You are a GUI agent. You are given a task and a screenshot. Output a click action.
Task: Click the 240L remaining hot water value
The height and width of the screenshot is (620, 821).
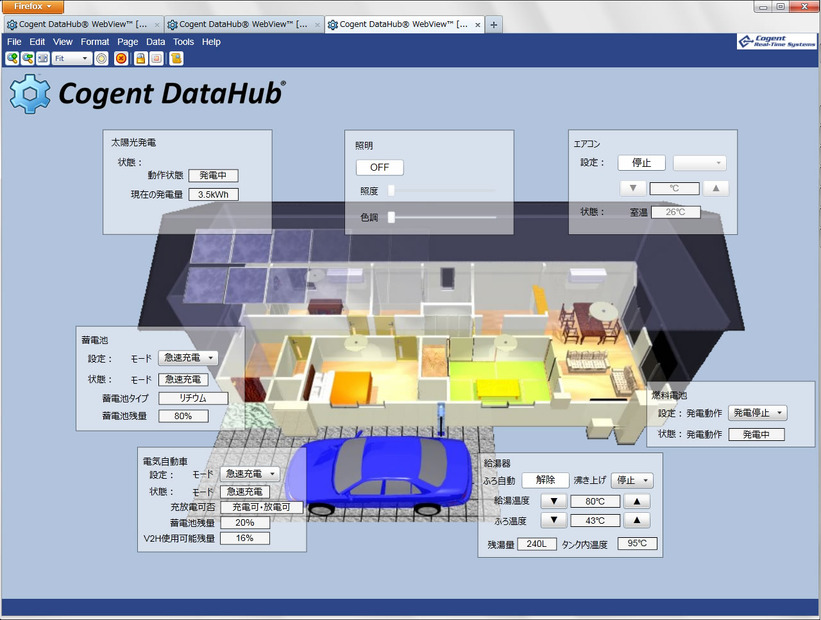[537, 544]
